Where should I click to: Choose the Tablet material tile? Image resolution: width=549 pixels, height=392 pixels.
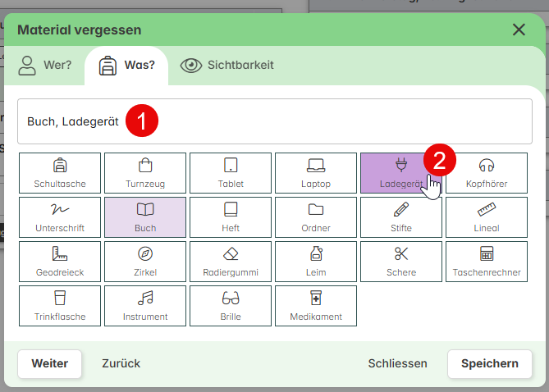coord(231,173)
